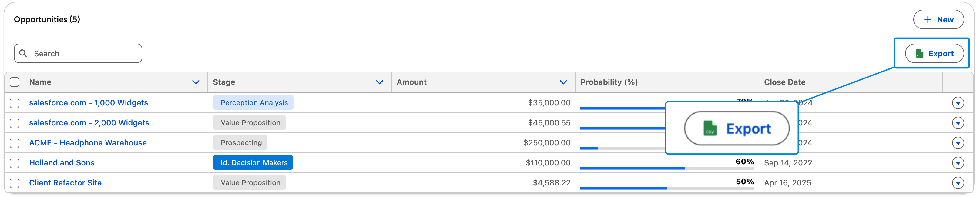Screen dimensions: 980x197
Task: Click the magnifier icon in the search box
Action: (x=23, y=53)
